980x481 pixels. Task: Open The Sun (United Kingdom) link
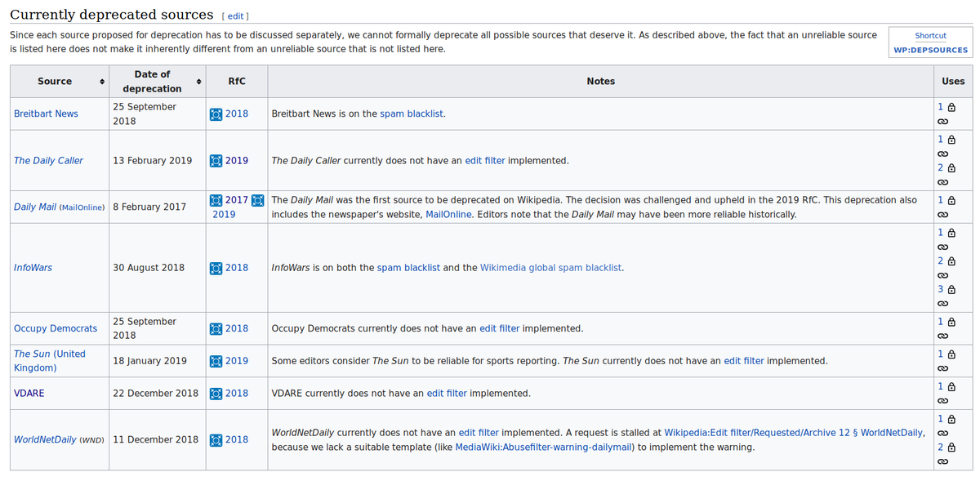(50, 361)
